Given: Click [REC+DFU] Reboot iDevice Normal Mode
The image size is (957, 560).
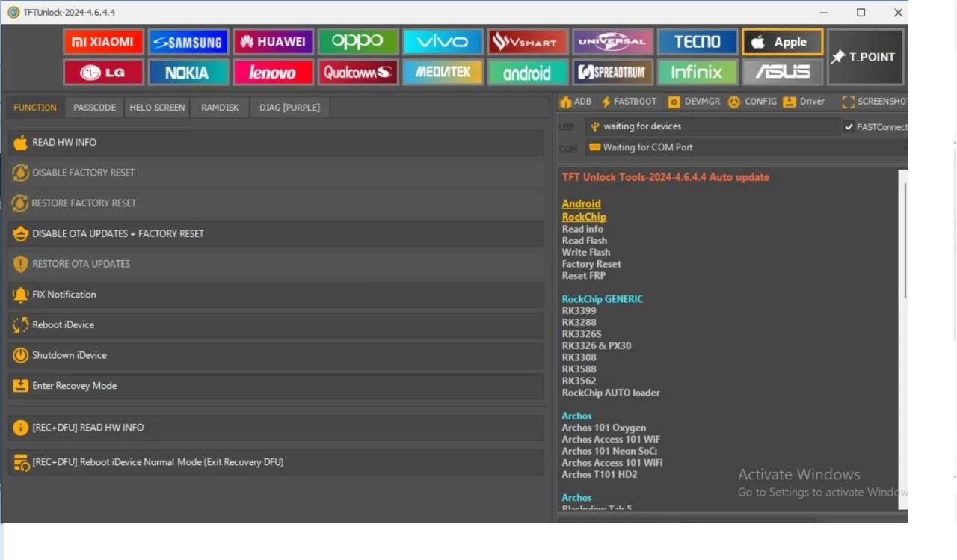Looking at the screenshot, I should [x=276, y=462].
